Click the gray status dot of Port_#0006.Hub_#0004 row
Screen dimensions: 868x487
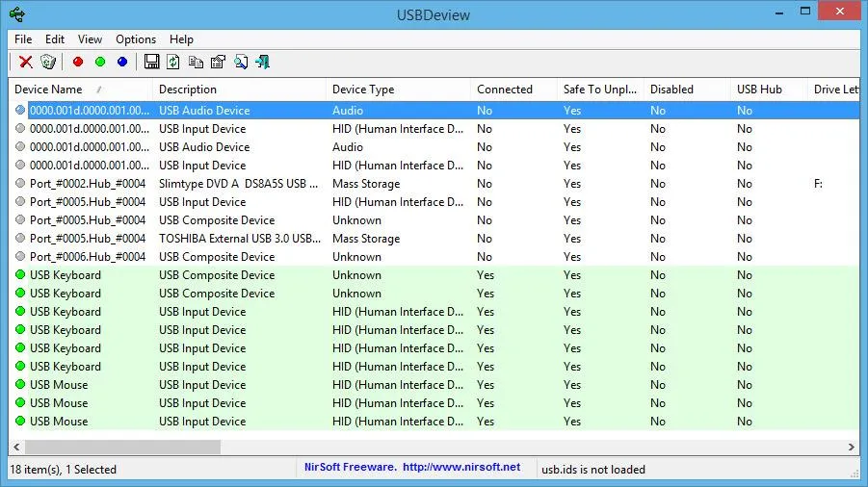(20, 256)
